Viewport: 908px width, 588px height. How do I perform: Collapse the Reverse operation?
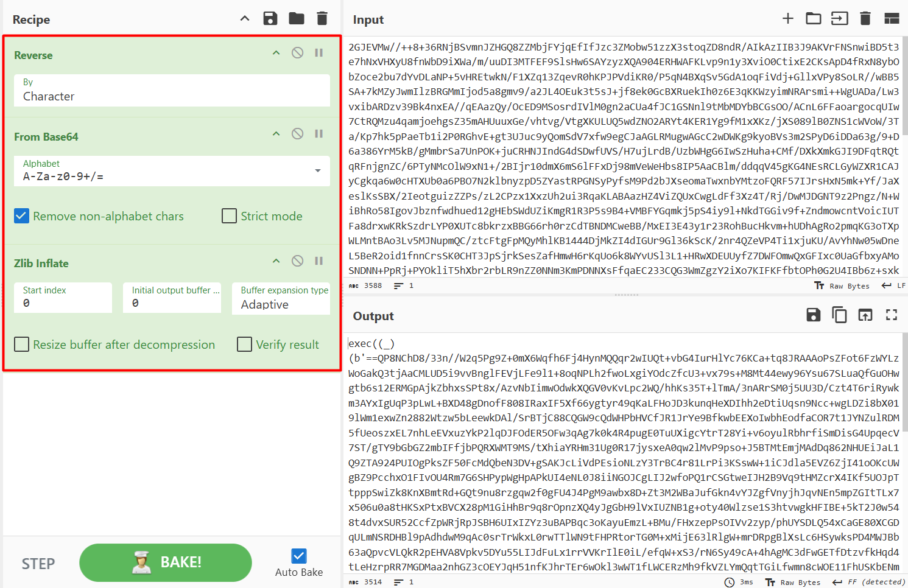(x=276, y=53)
